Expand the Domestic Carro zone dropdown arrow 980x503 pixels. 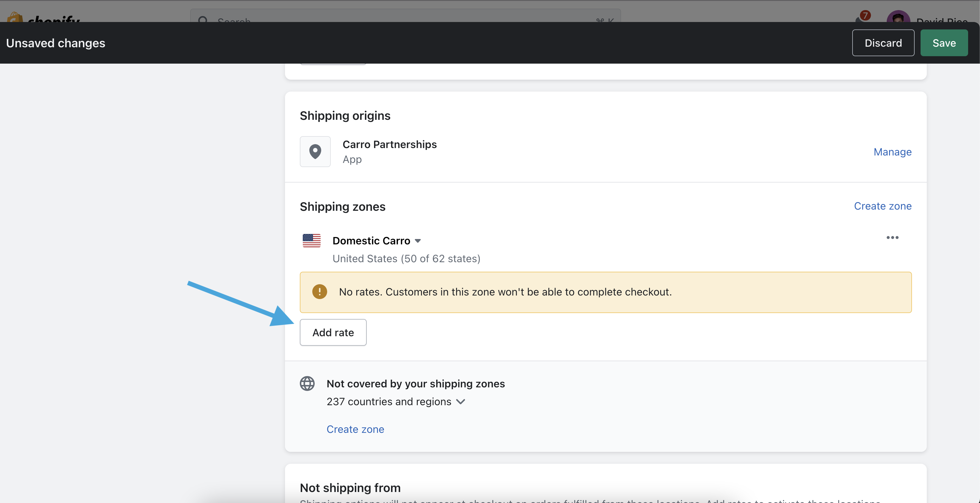coord(418,241)
